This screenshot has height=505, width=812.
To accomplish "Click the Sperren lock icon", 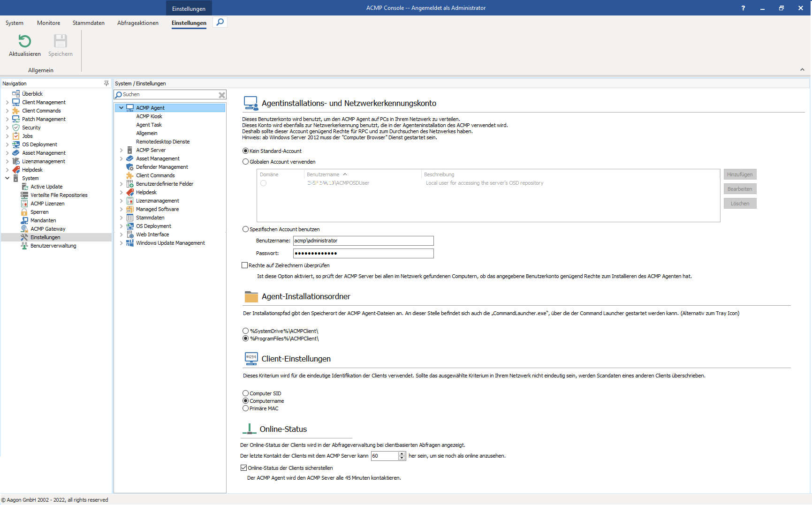I will [24, 212].
